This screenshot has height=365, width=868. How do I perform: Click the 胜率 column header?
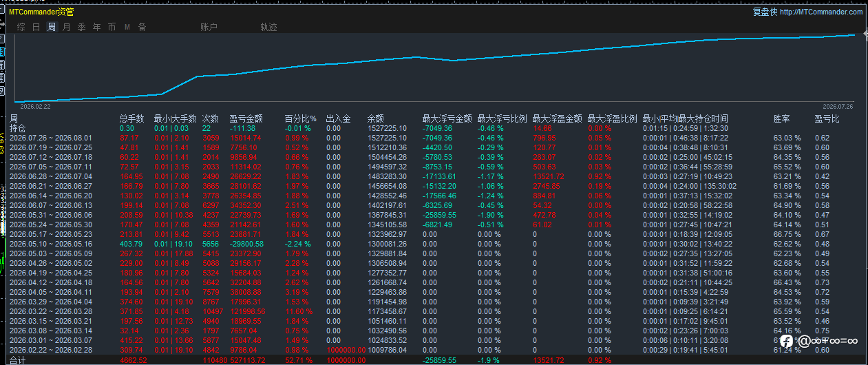tap(781, 119)
